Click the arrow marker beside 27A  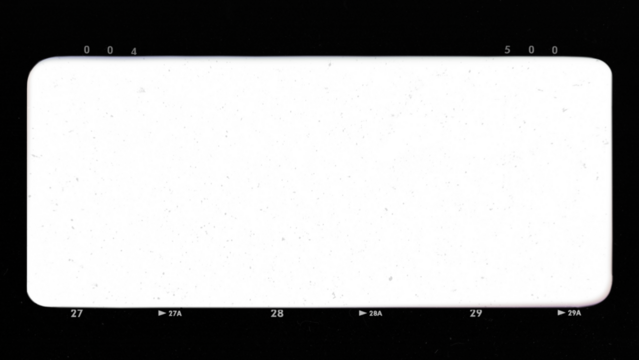(162, 313)
